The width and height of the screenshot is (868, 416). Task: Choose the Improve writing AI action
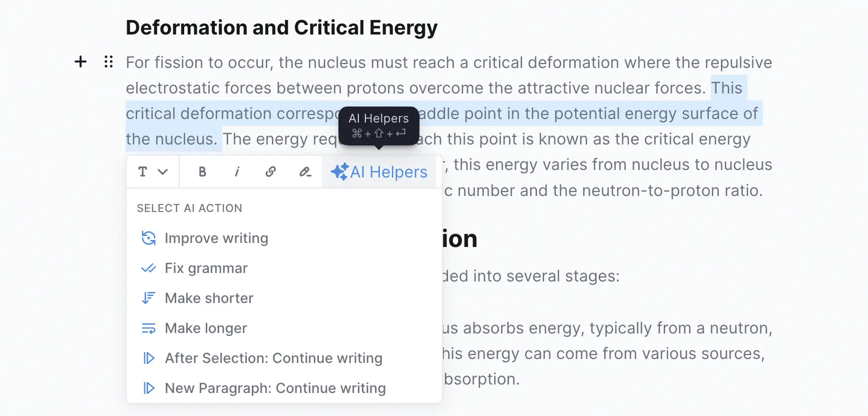216,238
